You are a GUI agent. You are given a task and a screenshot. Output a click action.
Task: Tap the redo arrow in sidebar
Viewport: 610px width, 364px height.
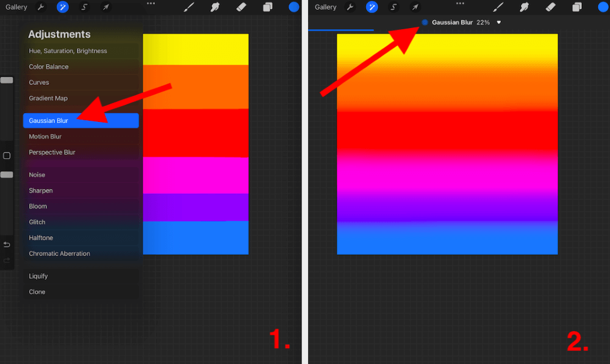(7, 260)
